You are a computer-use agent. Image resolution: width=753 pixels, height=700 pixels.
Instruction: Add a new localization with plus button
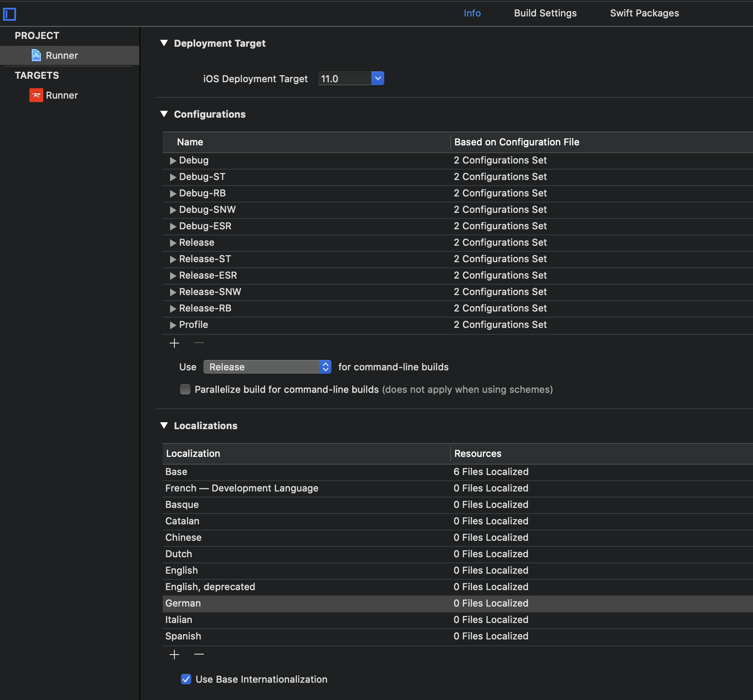coord(174,655)
